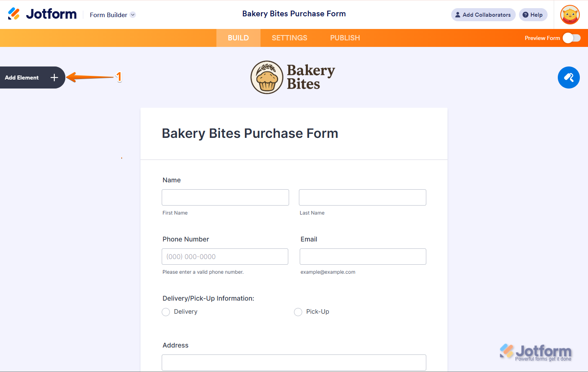Click the First Name input field
This screenshot has height=372, width=588.
pos(225,197)
